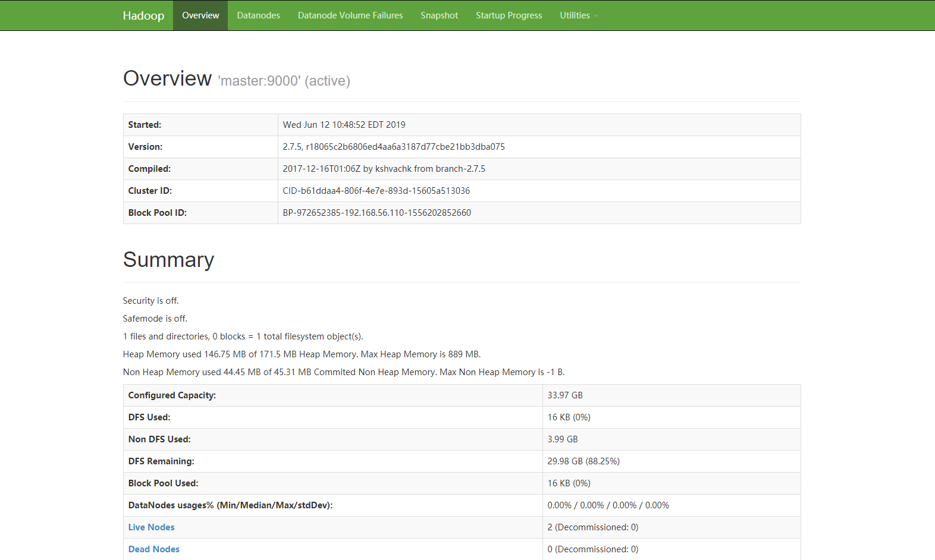Go to the Snapshot tab
This screenshot has width=935, height=560.
(439, 15)
